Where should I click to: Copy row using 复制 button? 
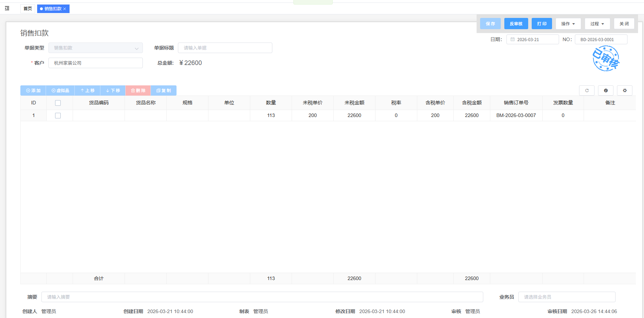coord(164,91)
